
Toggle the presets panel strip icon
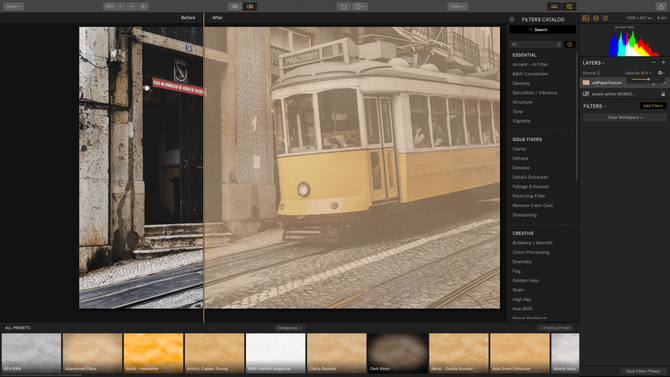[554, 6]
